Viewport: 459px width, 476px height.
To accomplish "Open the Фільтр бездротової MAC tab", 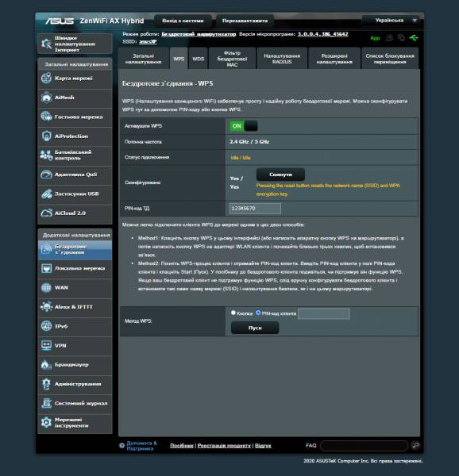I will coord(232,58).
